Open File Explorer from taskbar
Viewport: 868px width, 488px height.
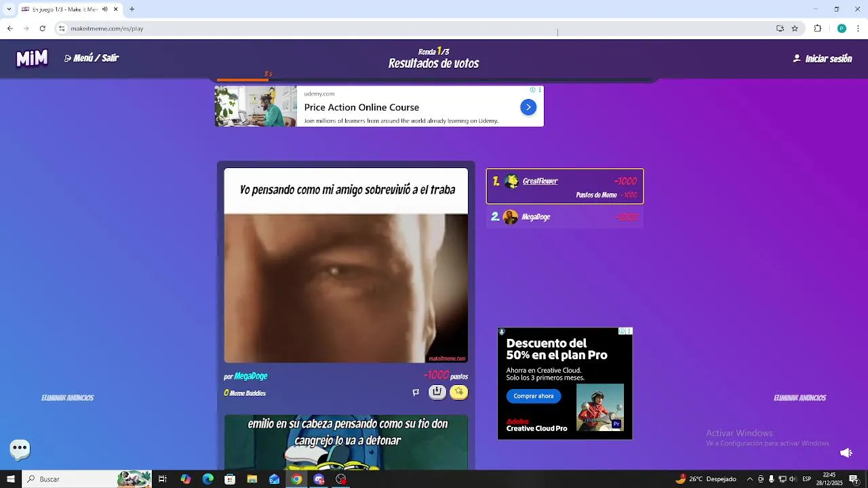point(252,479)
